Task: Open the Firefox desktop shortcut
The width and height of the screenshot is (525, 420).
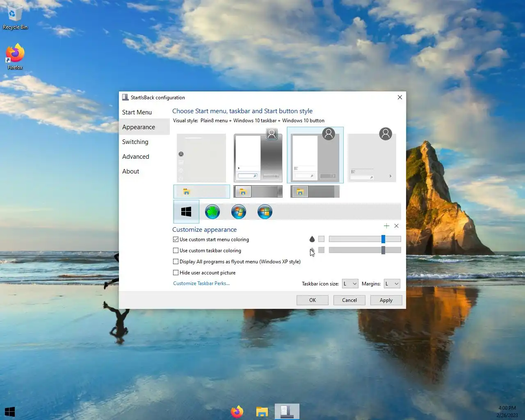Action: click(15, 57)
